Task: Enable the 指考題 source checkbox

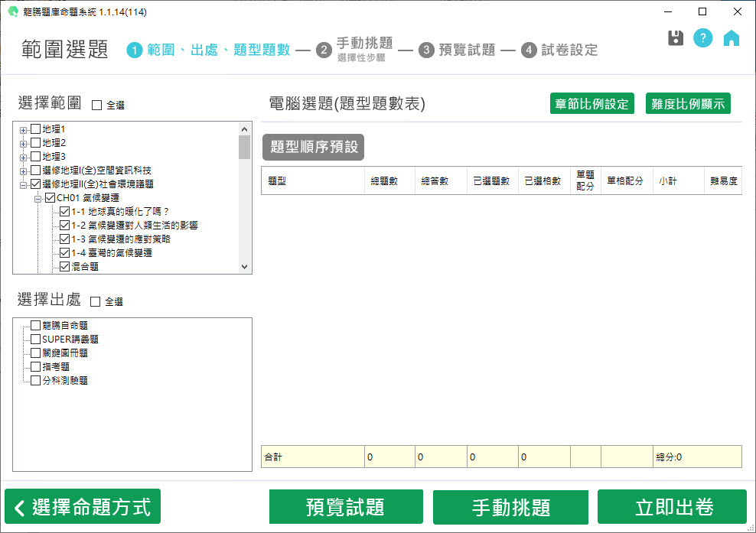Action: [35, 367]
